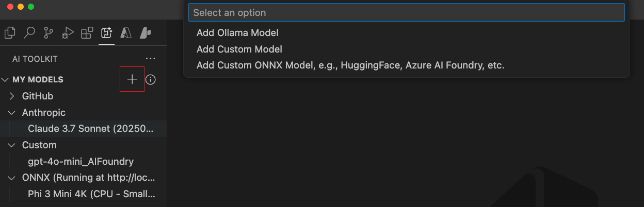Click the Select an option input field
The height and width of the screenshot is (207, 644).
click(406, 12)
